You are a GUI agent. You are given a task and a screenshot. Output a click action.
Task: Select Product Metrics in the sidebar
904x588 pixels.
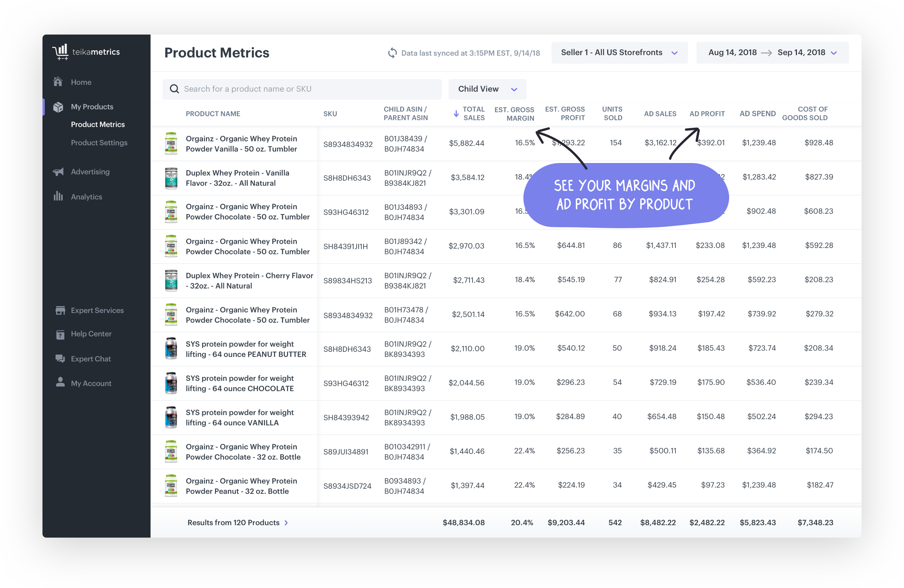[x=98, y=124]
